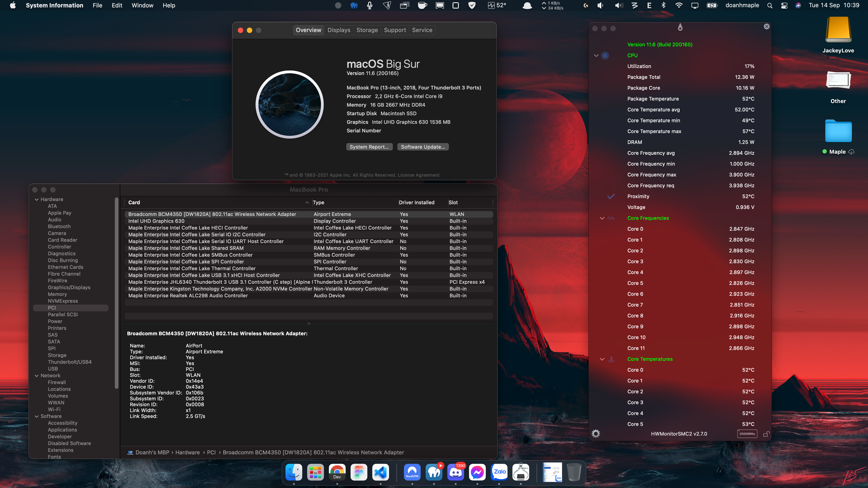This screenshot has height=488, width=868.
Task: Collapse the Core Frequencies group
Action: pyautogui.click(x=602, y=218)
